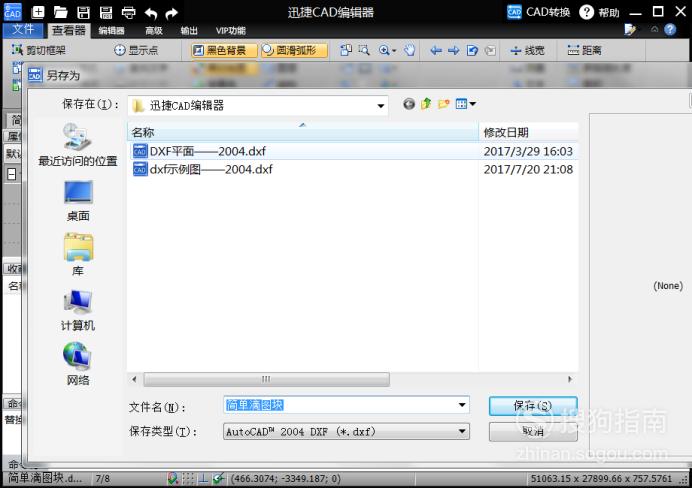Image resolution: width=692 pixels, height=488 pixels.
Task: Open the zoom-in dropdown icon
Action: (387, 50)
